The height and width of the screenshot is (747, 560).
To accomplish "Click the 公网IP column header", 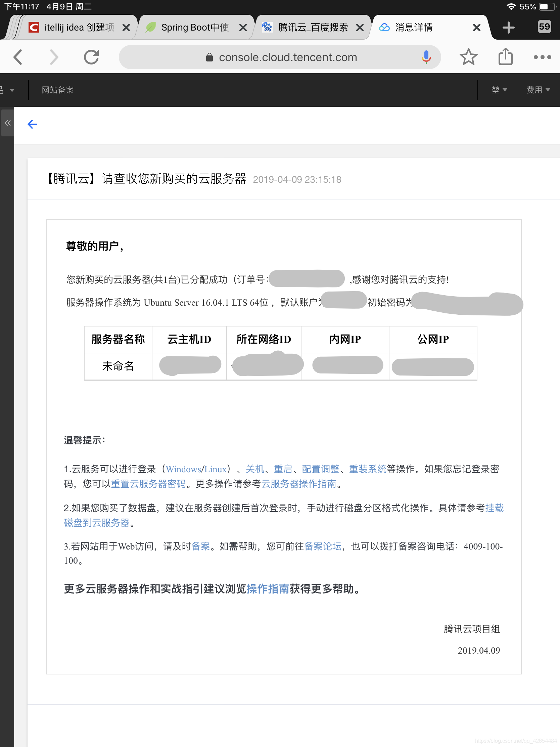I will [433, 339].
